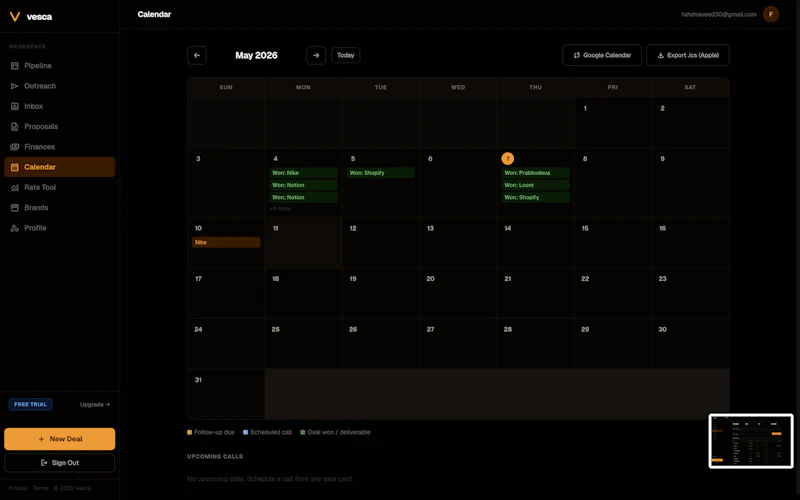Screen dimensions: 800x500
Task: Create a New Deal
Action: point(60,439)
